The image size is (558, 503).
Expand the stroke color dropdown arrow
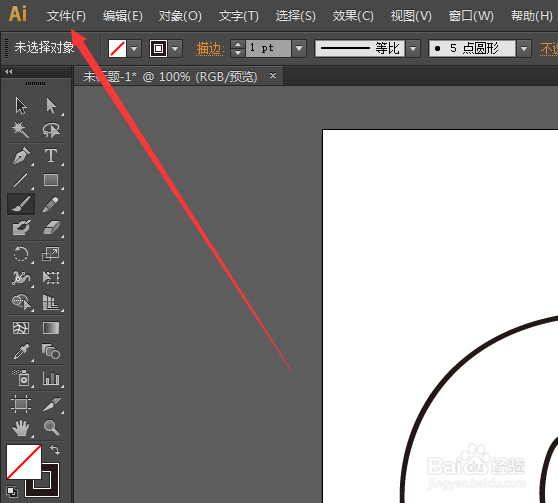click(175, 48)
